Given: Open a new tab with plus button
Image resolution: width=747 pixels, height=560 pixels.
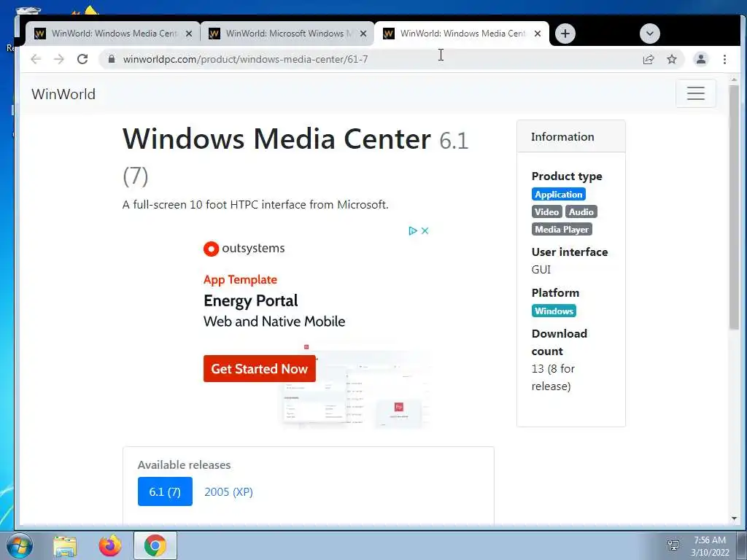Looking at the screenshot, I should point(565,34).
